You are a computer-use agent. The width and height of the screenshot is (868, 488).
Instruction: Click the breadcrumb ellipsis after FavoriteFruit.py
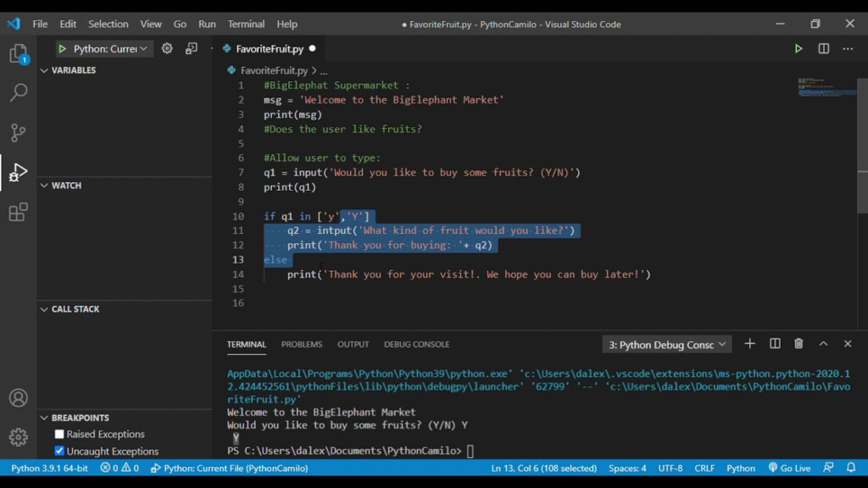(324, 71)
